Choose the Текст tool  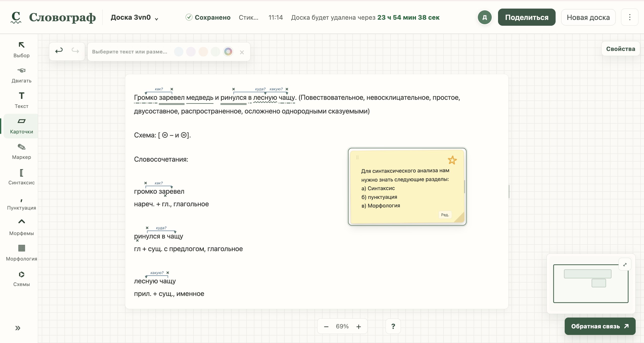tap(21, 100)
